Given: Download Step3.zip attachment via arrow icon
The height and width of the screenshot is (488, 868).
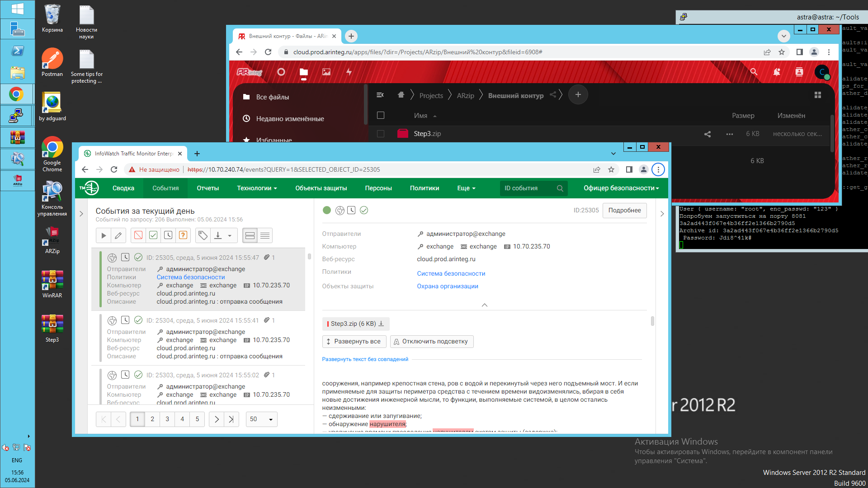Looking at the screenshot, I should [x=381, y=324].
